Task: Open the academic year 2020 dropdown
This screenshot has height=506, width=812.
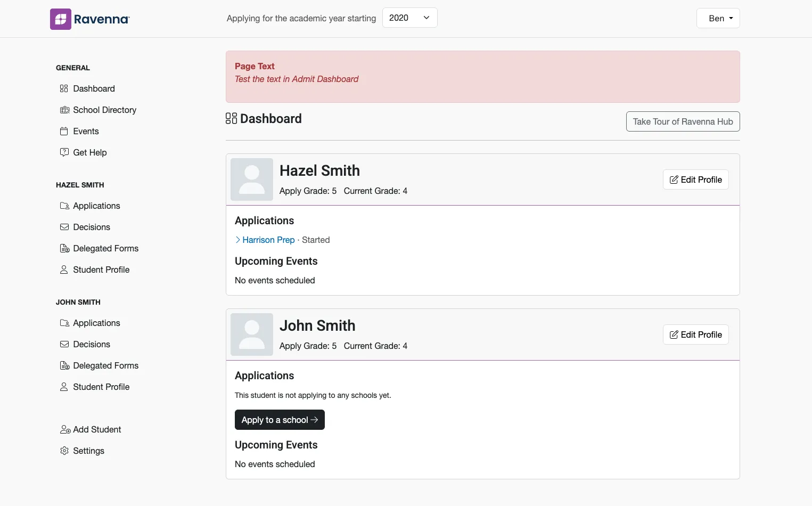Action: 409,18
